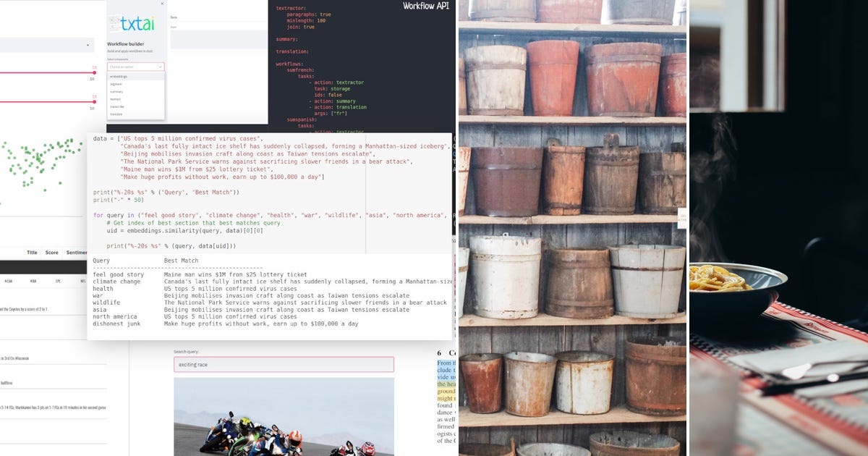
Task: Switch to the NBA tab
Action: tap(33, 281)
